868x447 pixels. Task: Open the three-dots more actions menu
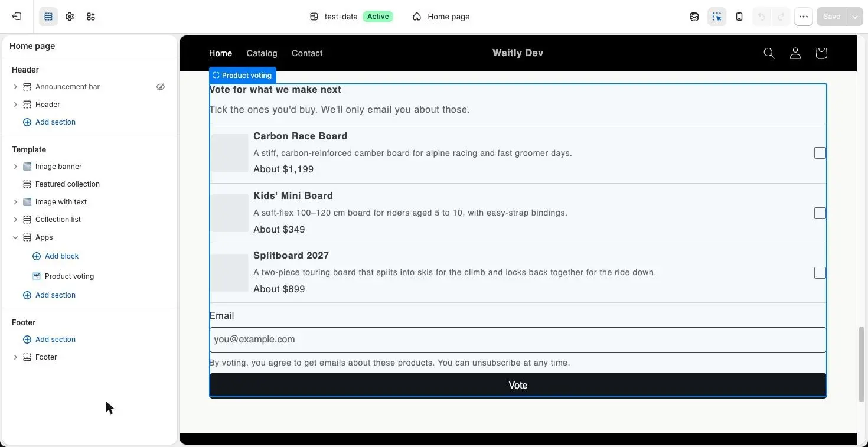tap(804, 17)
